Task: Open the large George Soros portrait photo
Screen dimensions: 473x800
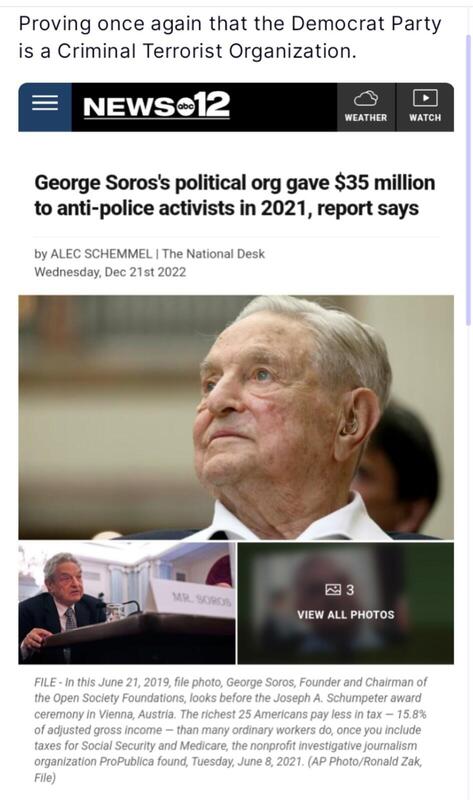Action: (x=236, y=417)
